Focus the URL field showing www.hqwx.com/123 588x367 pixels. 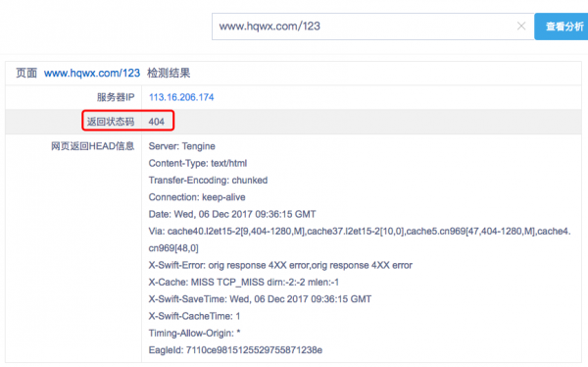point(372,26)
